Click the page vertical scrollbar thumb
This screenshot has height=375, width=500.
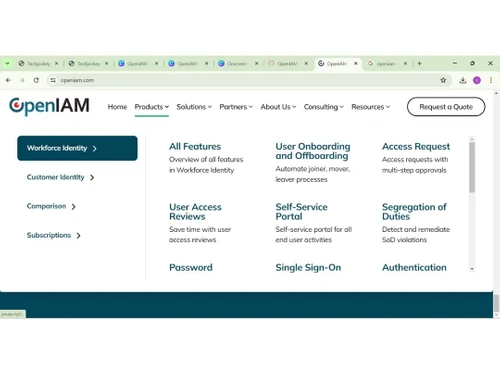tap(496, 303)
